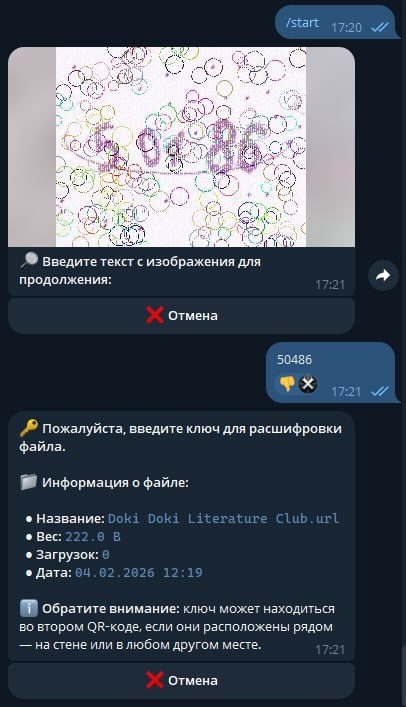Click the downloads count value 0

point(106,555)
